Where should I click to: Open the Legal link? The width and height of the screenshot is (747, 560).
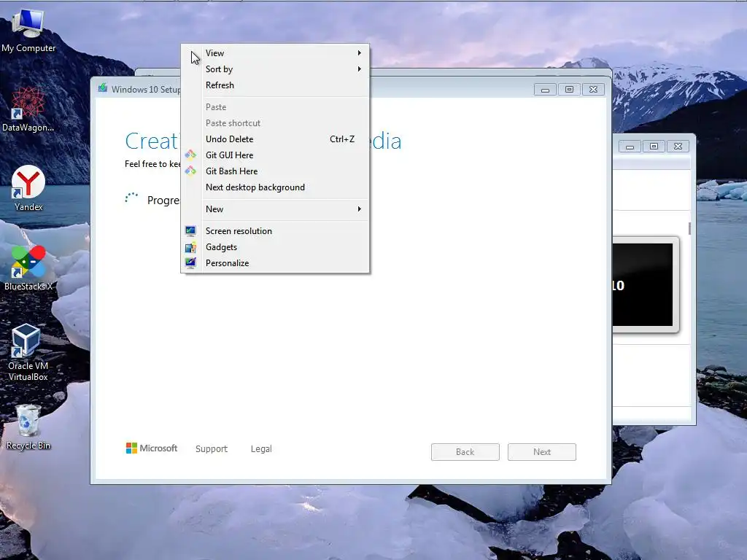pos(261,448)
